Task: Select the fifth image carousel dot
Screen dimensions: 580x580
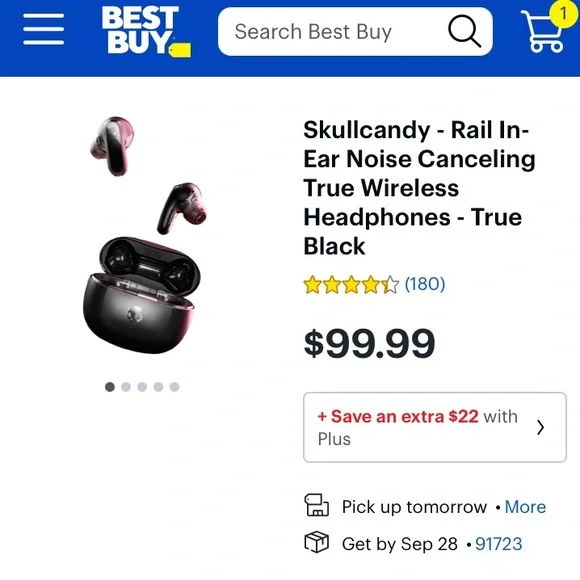Action: [x=175, y=387]
